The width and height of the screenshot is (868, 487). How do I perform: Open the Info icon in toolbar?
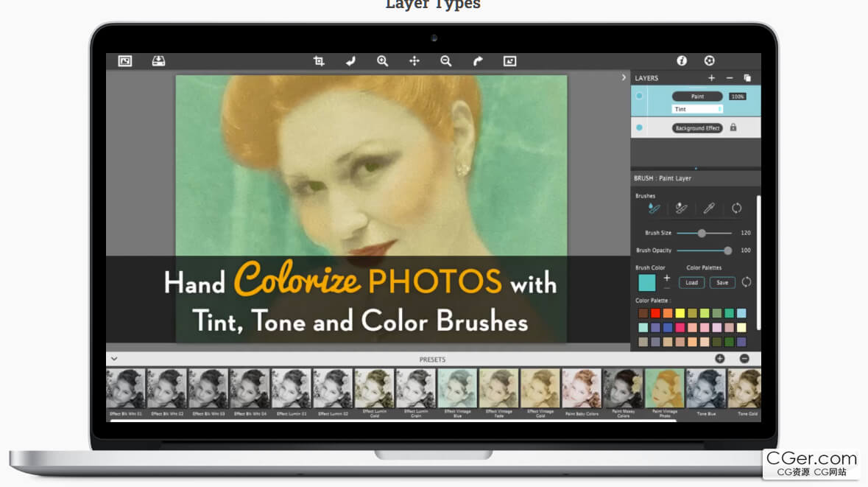coord(682,61)
